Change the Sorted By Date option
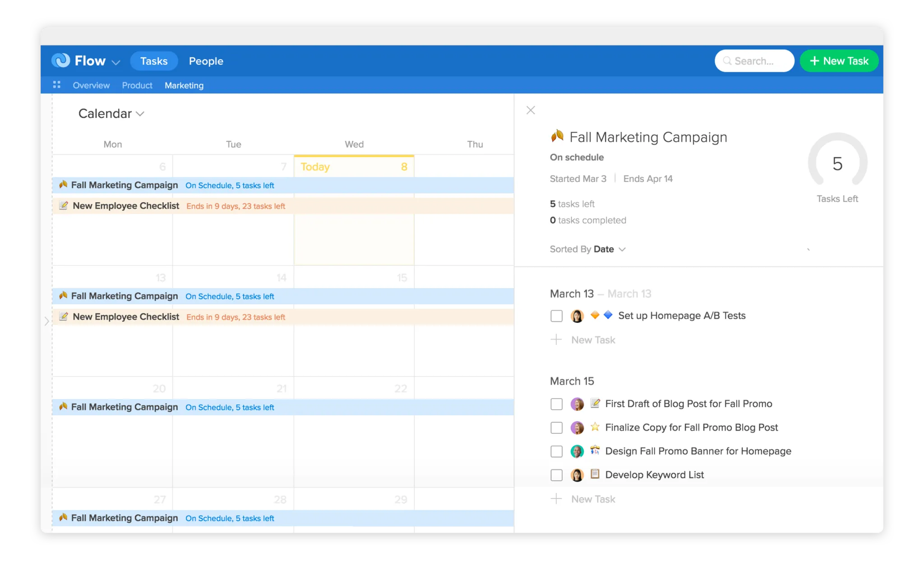 pyautogui.click(x=608, y=249)
